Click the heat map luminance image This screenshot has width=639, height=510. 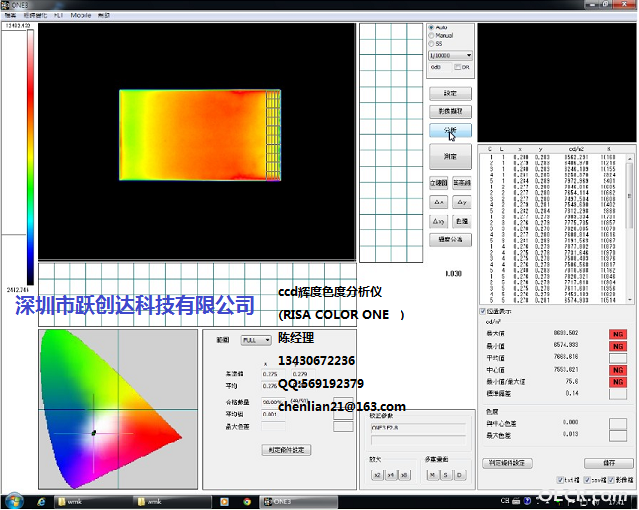click(x=200, y=135)
